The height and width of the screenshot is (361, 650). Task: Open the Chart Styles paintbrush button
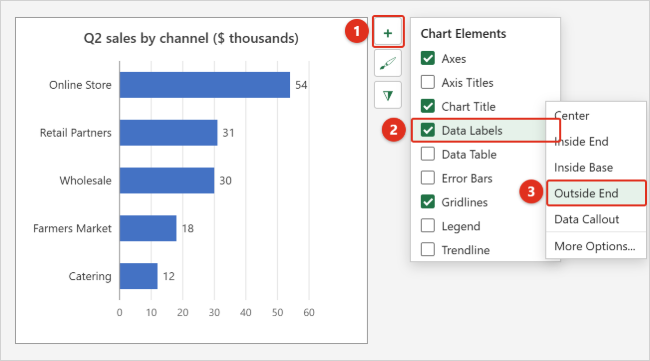(x=388, y=63)
